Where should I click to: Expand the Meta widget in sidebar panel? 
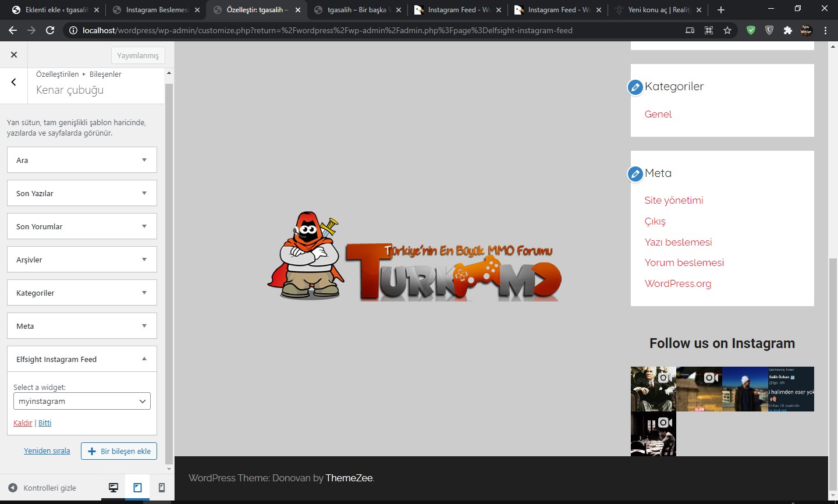pos(82,326)
